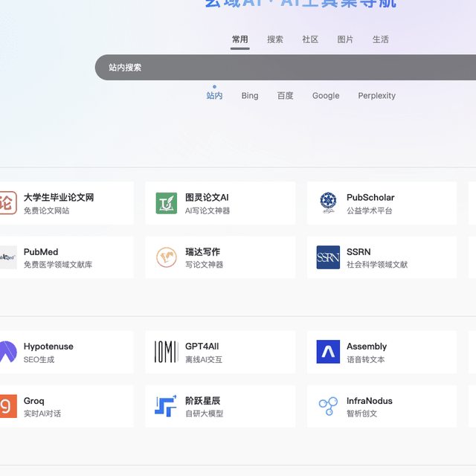Screen dimensions: 476x476
Task: Select Google search engine option
Action: tap(326, 96)
